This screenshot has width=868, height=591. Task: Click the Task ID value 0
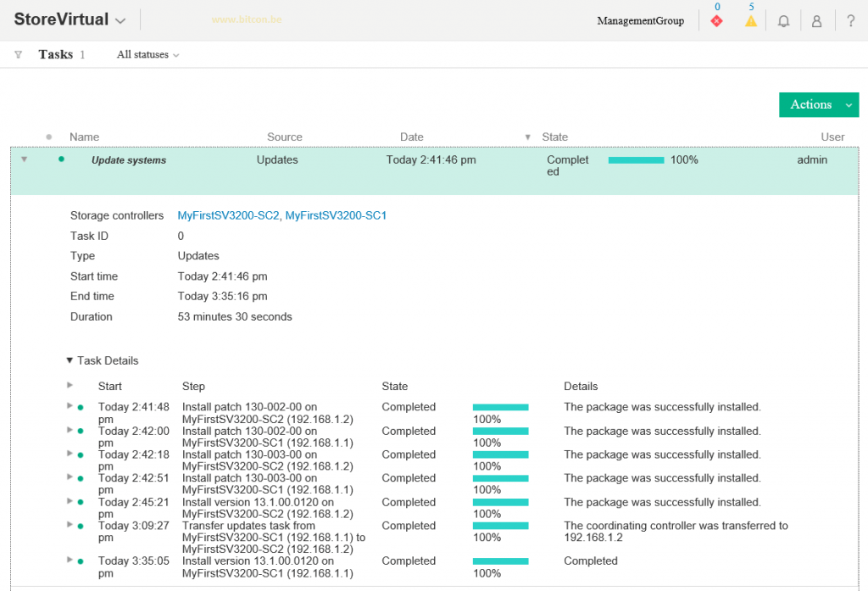click(x=181, y=236)
